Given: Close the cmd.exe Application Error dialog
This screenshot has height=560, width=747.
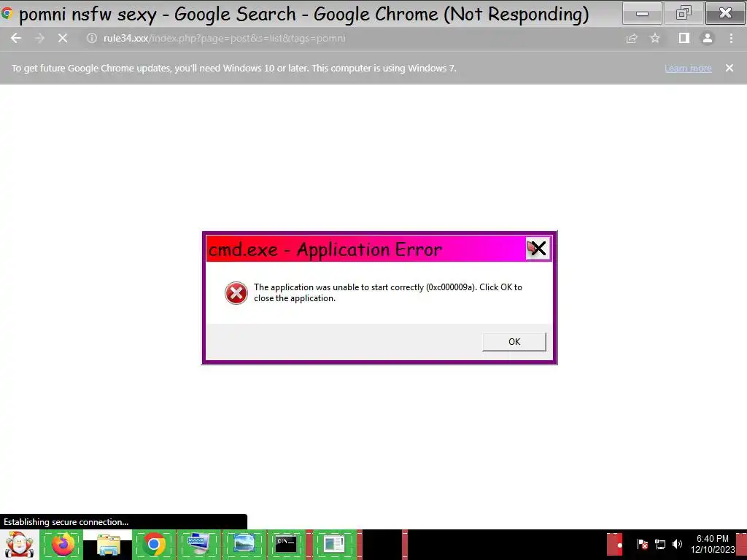Looking at the screenshot, I should [538, 248].
